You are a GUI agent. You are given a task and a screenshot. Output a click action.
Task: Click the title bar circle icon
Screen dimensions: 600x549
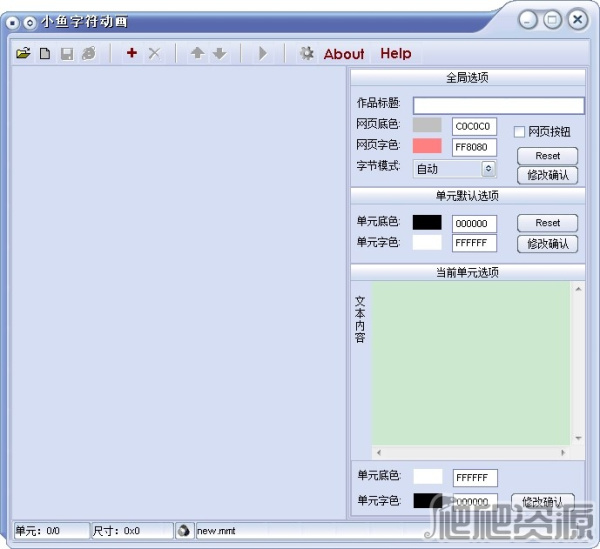(29, 23)
